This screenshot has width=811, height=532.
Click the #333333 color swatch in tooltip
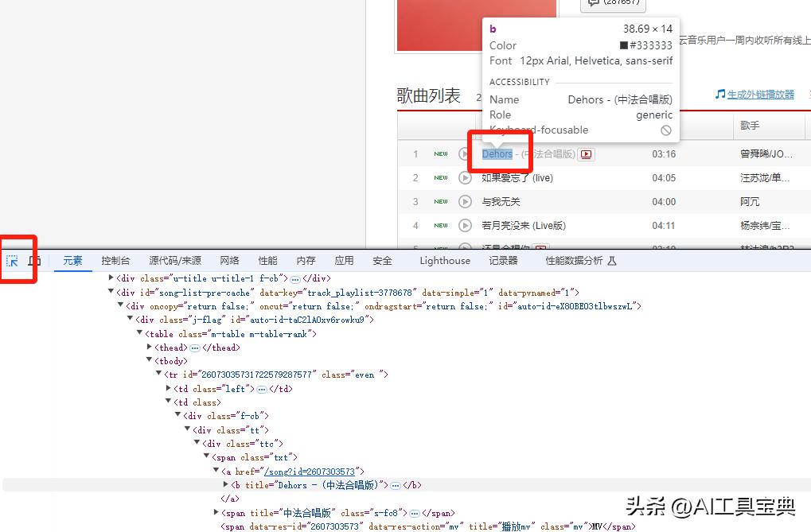pos(624,45)
